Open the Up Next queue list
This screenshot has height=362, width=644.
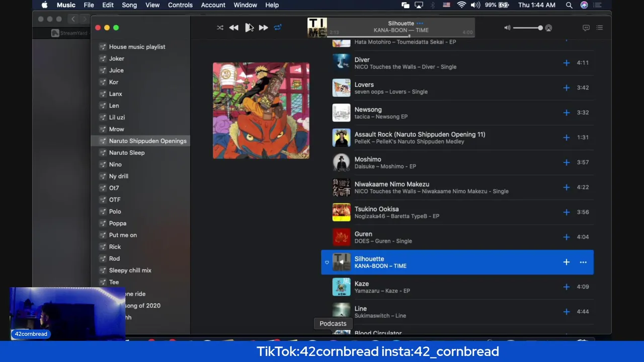click(600, 28)
